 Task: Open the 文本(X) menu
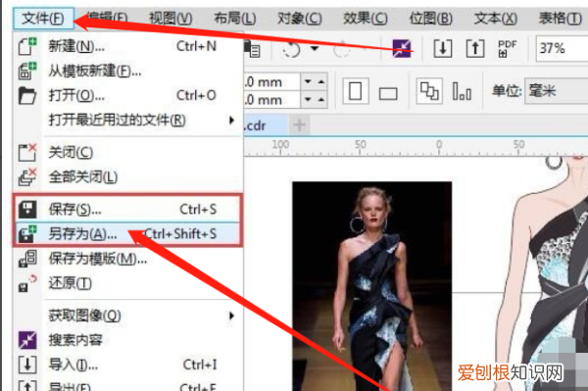[495, 18]
